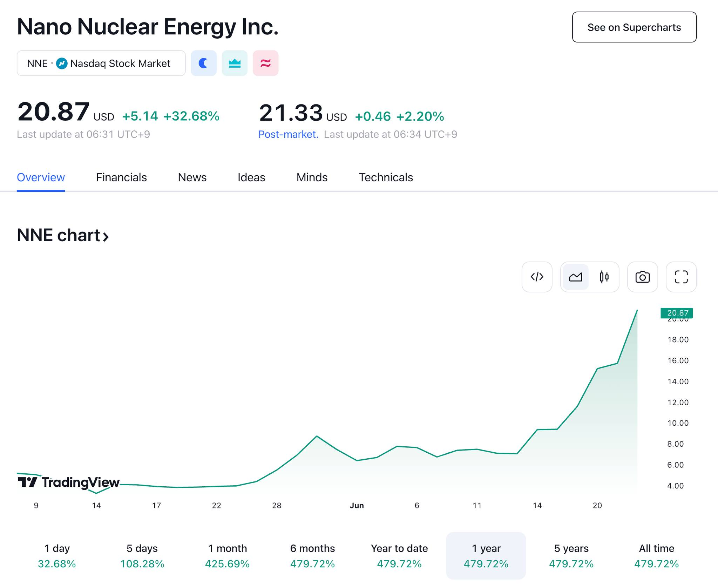Click the pink wavy lines badge
718x588 pixels.
265,63
